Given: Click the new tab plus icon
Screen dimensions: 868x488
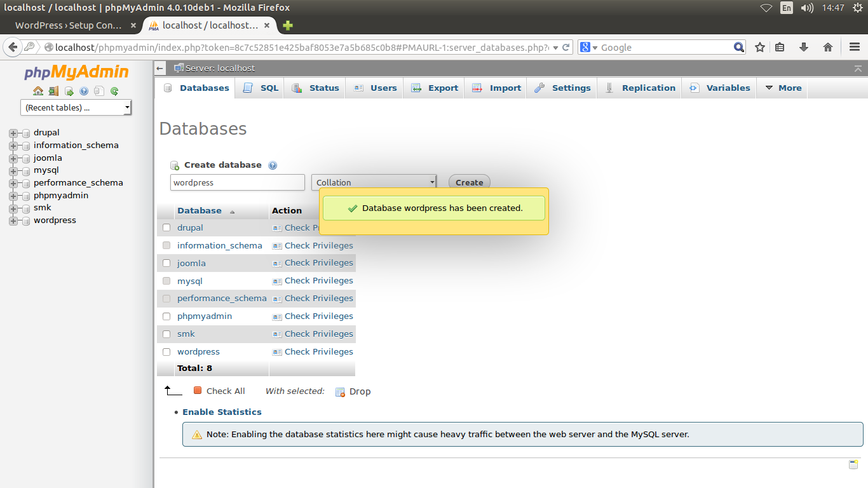Looking at the screenshot, I should (x=288, y=25).
